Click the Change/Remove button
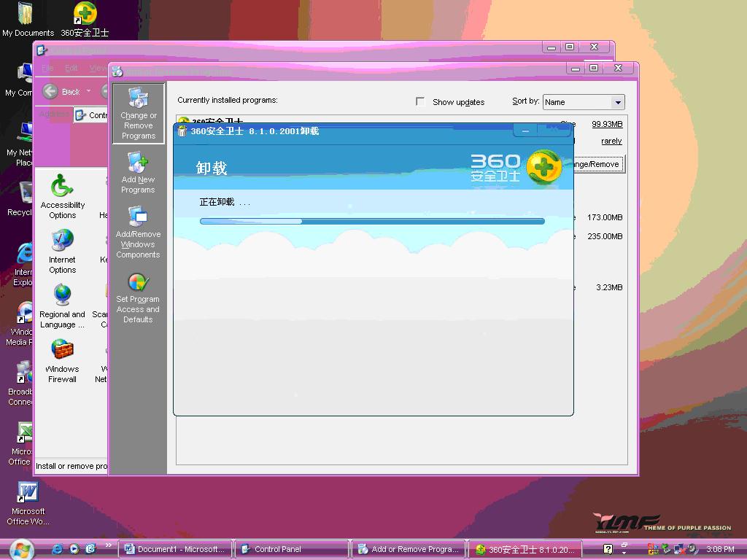Screen dimensions: 747x560 click(x=598, y=164)
